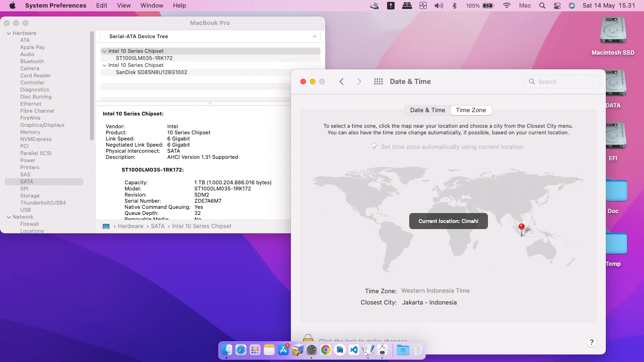Image resolution: width=644 pixels, height=362 pixels.
Task: Select NVMExpress in the sidebar
Action: click(x=36, y=139)
